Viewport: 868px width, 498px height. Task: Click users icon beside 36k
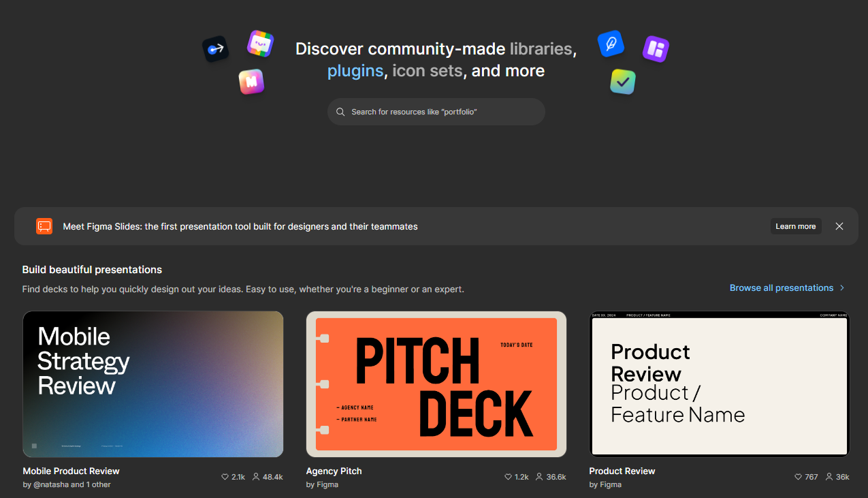coord(829,477)
